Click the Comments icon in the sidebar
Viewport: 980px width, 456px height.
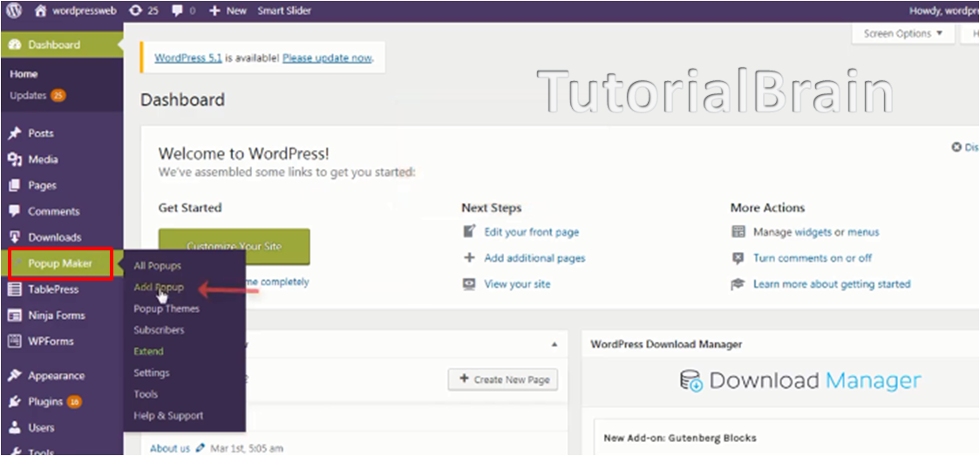[x=15, y=211]
